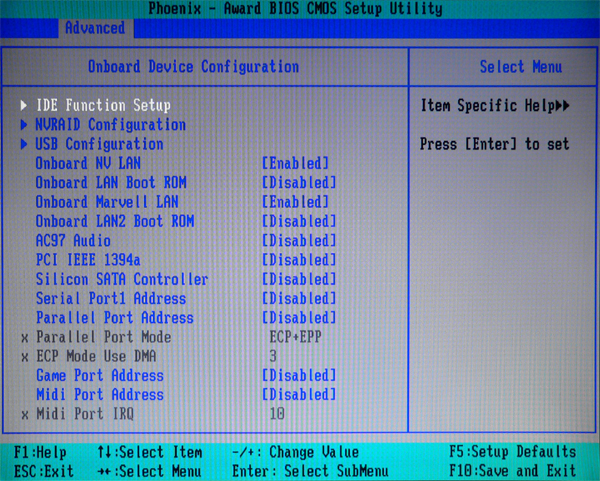Expand the USB Configuration submenu arrow
Screen dimensions: 600x481
tap(24, 144)
